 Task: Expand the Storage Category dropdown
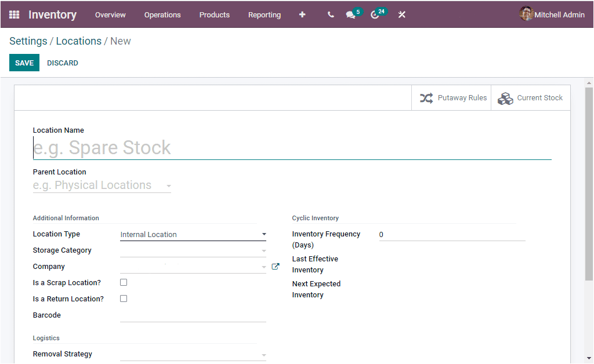(x=193, y=250)
